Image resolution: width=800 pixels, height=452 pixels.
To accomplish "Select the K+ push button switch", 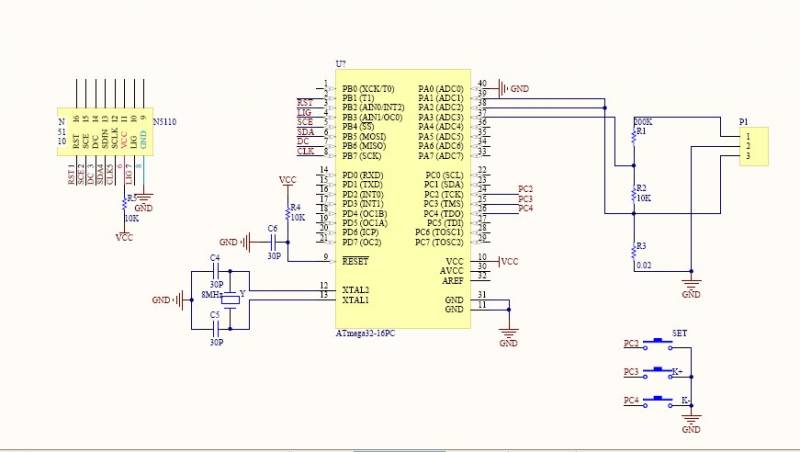I will [x=658, y=372].
